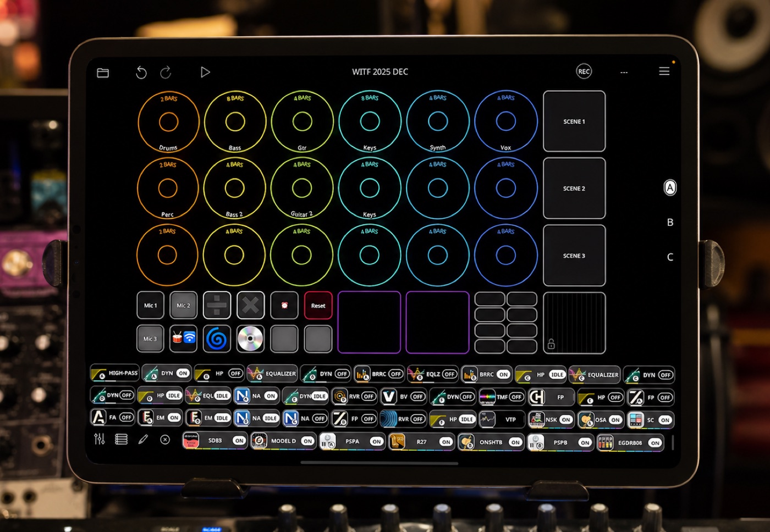Tap the Mic 2 button
This screenshot has height=532, width=770.
(x=183, y=305)
